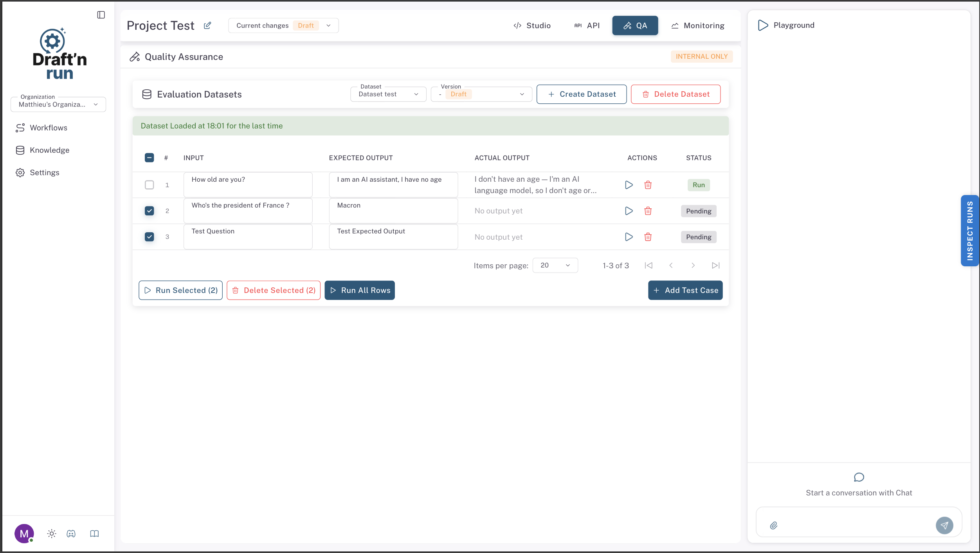Viewport: 980px width, 553px height.
Task: Open the Monitoring tab
Action: click(x=698, y=26)
